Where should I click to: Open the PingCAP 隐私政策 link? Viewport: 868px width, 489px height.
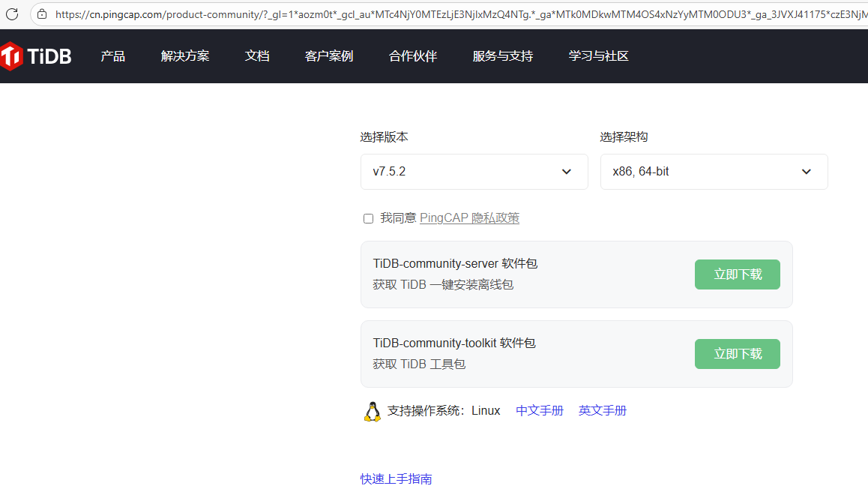469,218
